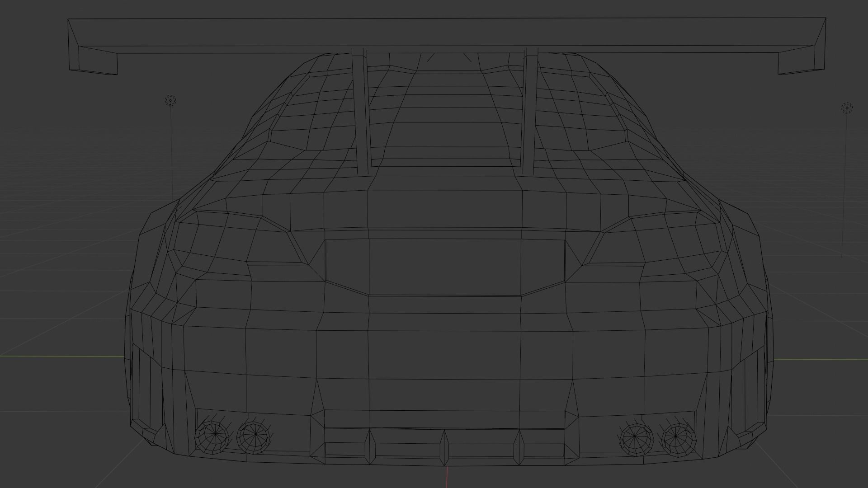Image resolution: width=868 pixels, height=488 pixels.
Task: Click the recessed trunk panel in center
Action: [445, 267]
